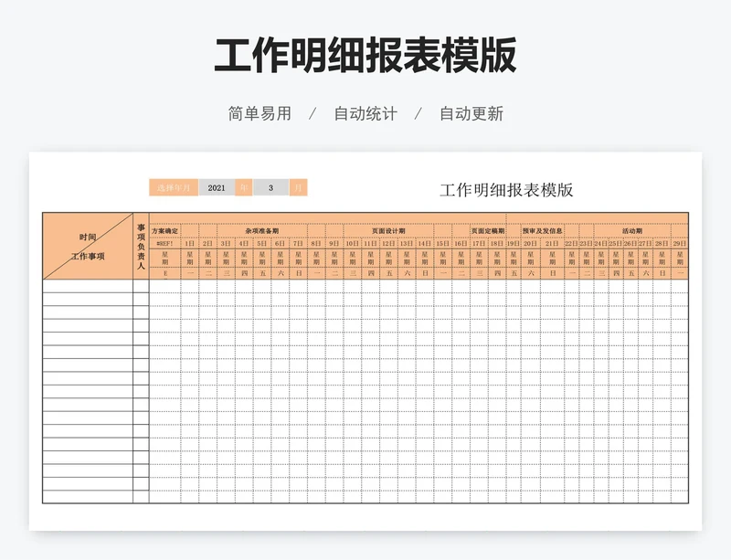Viewport: 731px width, 560px height.
Task: Click the 星期 cell under 1日
Action: point(190,259)
